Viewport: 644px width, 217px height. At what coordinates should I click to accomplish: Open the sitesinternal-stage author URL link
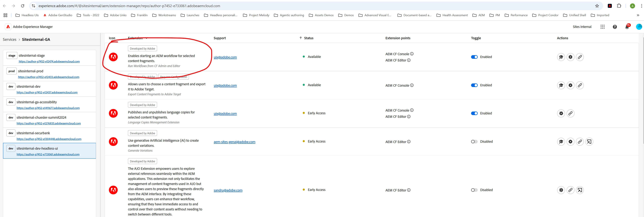point(49,62)
